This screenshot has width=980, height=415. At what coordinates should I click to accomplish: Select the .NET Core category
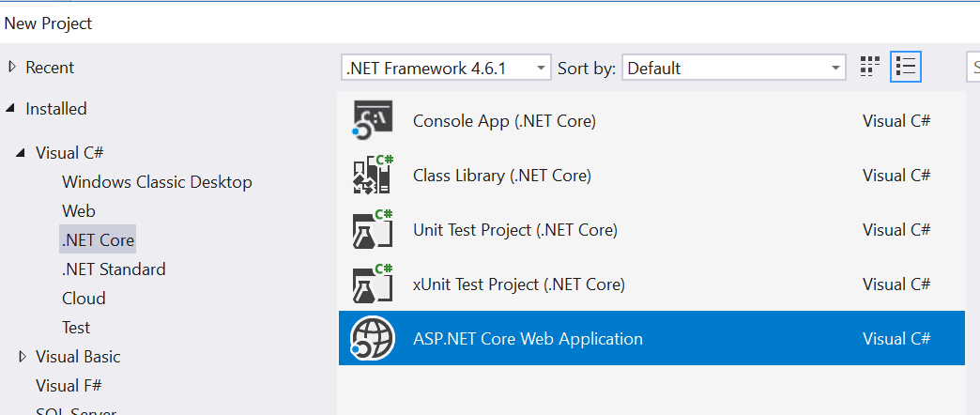98,239
